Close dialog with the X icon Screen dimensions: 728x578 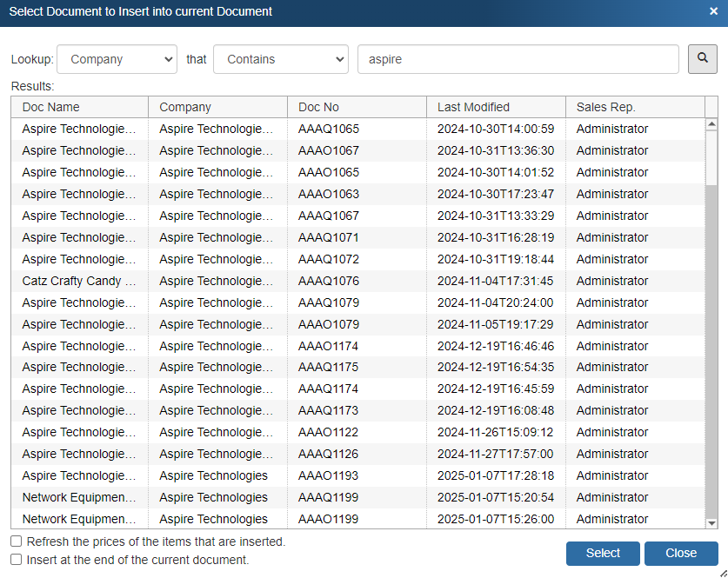click(x=713, y=12)
